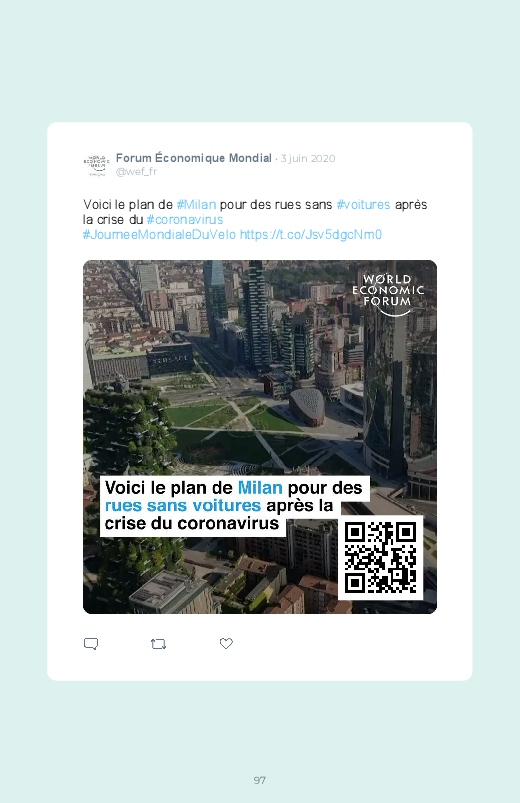Open the #JourneeMondialeDuVelo hashtag
Image resolution: width=520 pixels, height=803 pixels.
pyautogui.click(x=159, y=235)
